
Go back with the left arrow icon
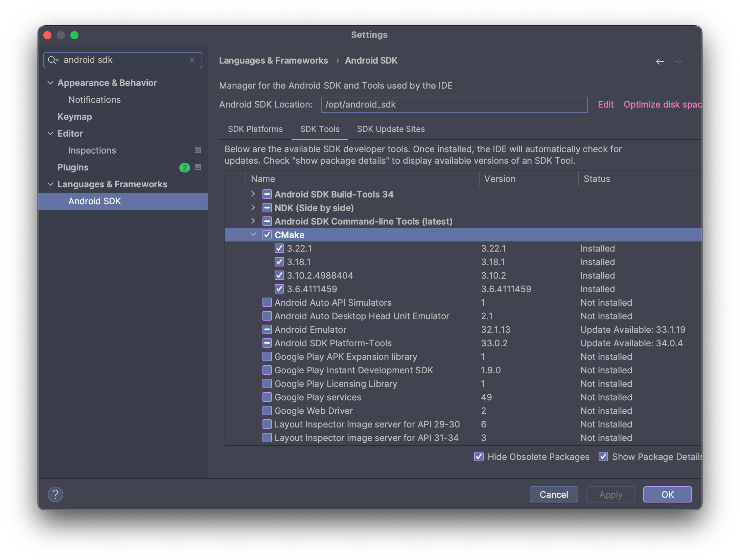tap(660, 62)
